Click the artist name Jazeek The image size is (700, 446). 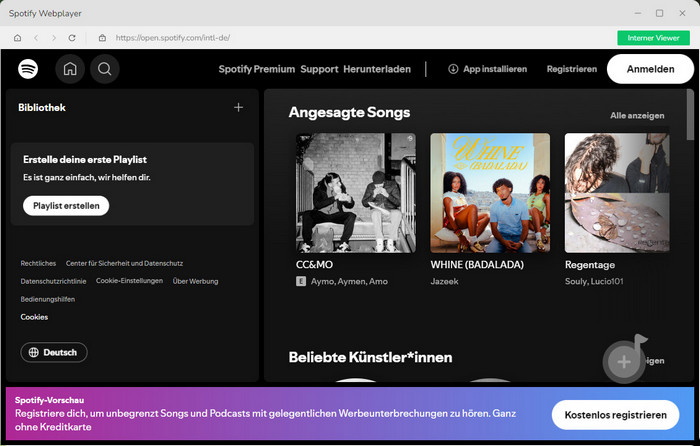point(444,281)
